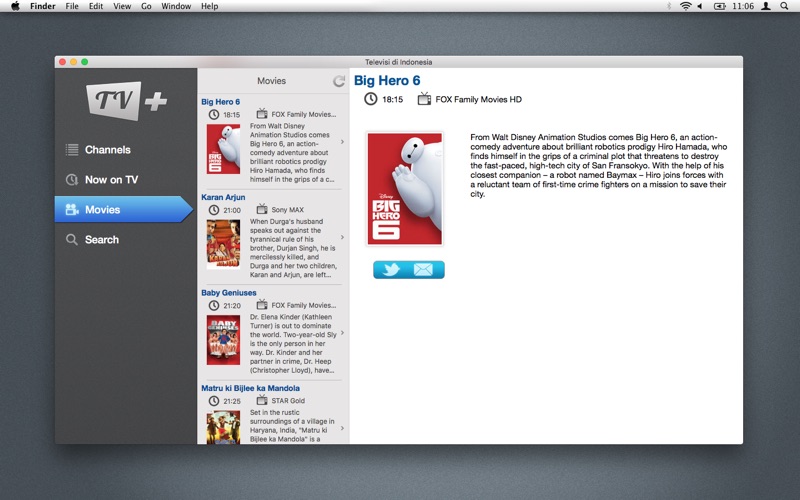Share Big Hero 6 on Twitter

click(x=391, y=269)
